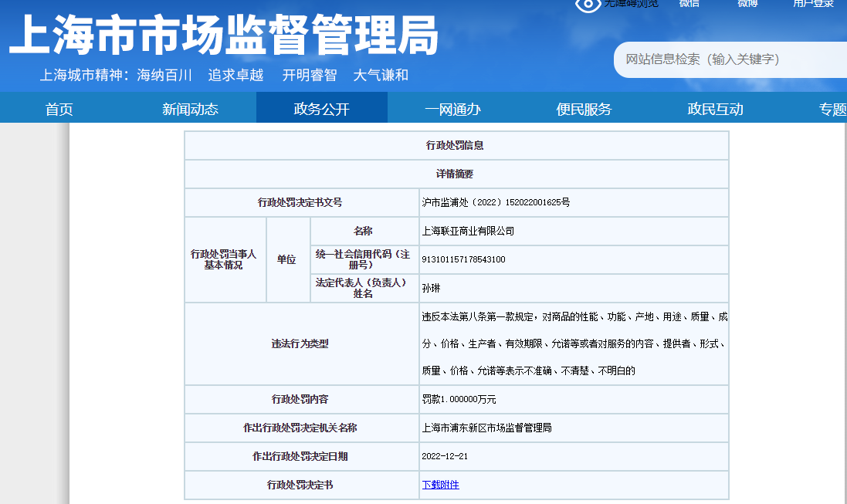
Task: Focus the 网站信息检索 search box
Action: (726, 59)
